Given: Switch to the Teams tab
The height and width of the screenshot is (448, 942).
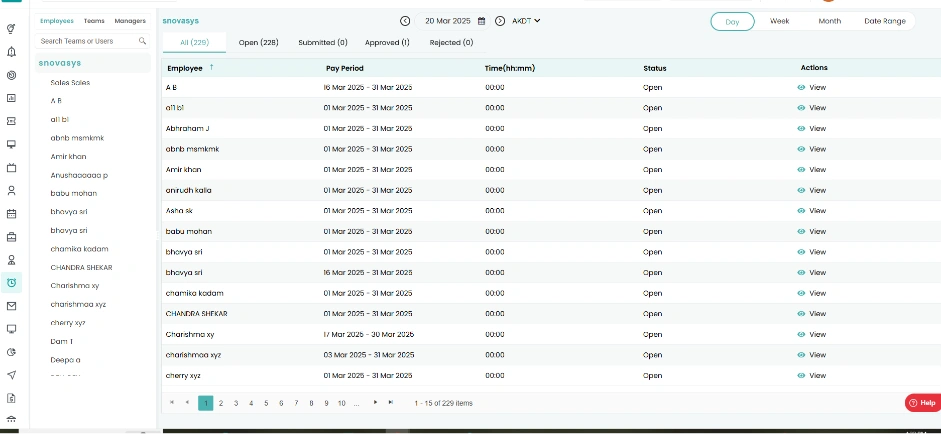Looking at the screenshot, I should (94, 21).
